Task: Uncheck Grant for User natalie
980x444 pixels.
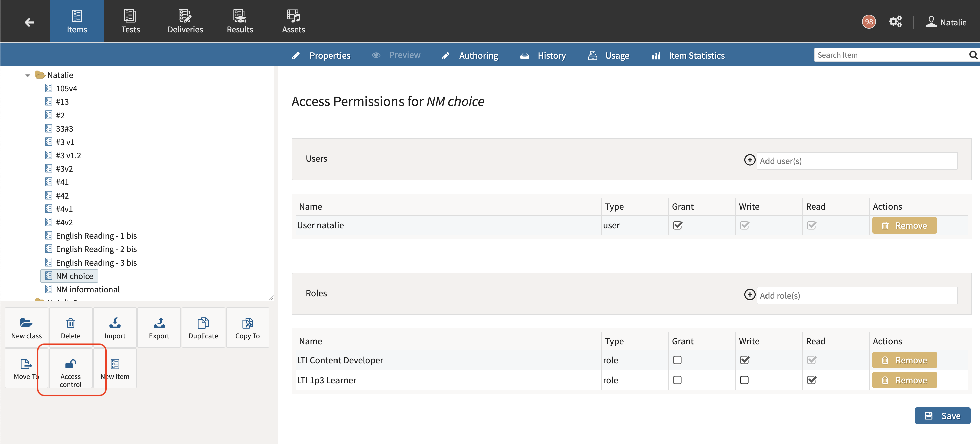Action: click(x=678, y=225)
